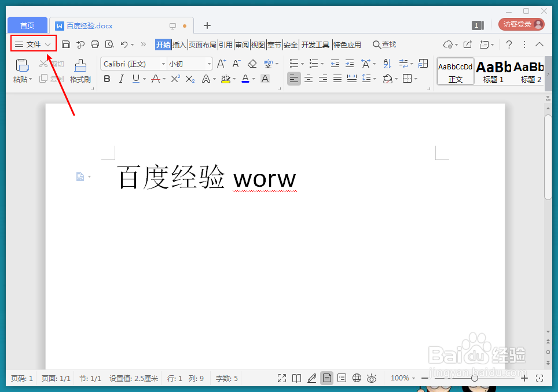Expand the font color dropdown arrow
The width and height of the screenshot is (558, 392).
tap(254, 79)
